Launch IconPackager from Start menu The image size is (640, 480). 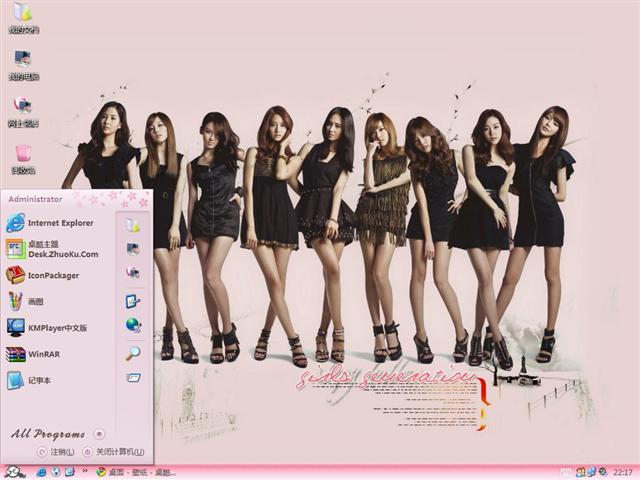tap(42, 276)
